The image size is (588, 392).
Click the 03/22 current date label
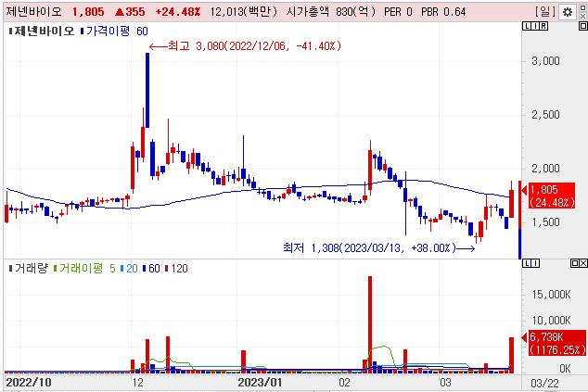(544, 384)
